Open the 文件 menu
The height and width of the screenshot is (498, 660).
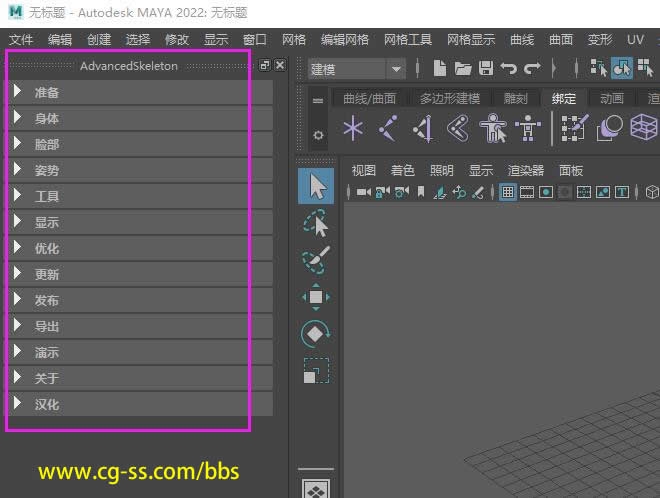click(21, 40)
